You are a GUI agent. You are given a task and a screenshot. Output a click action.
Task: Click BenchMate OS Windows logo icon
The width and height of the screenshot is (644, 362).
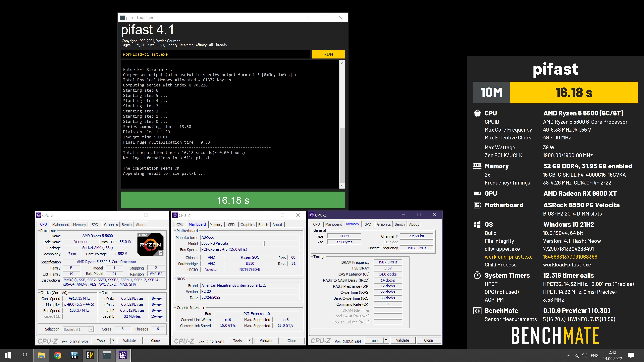click(477, 225)
